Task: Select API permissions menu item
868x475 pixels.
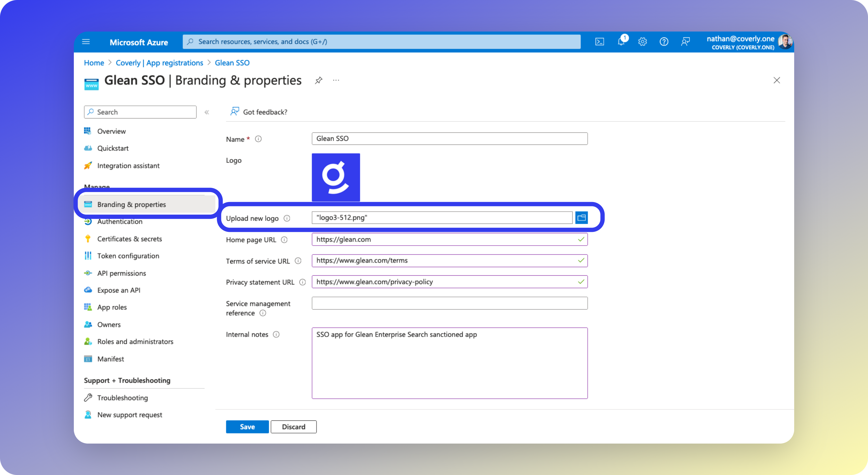Action: (121, 274)
